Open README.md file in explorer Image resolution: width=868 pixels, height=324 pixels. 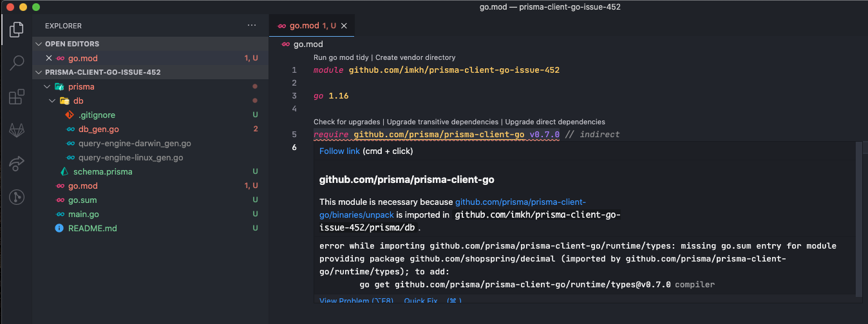tap(93, 228)
